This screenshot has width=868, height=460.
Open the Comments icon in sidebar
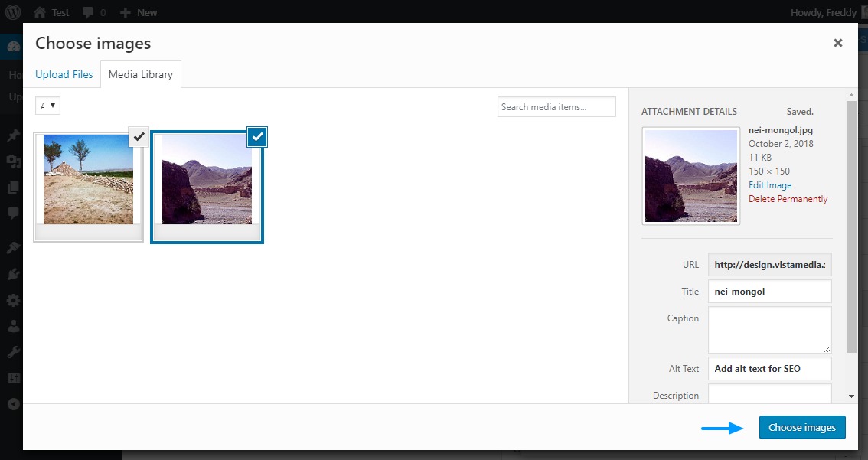pyautogui.click(x=13, y=213)
